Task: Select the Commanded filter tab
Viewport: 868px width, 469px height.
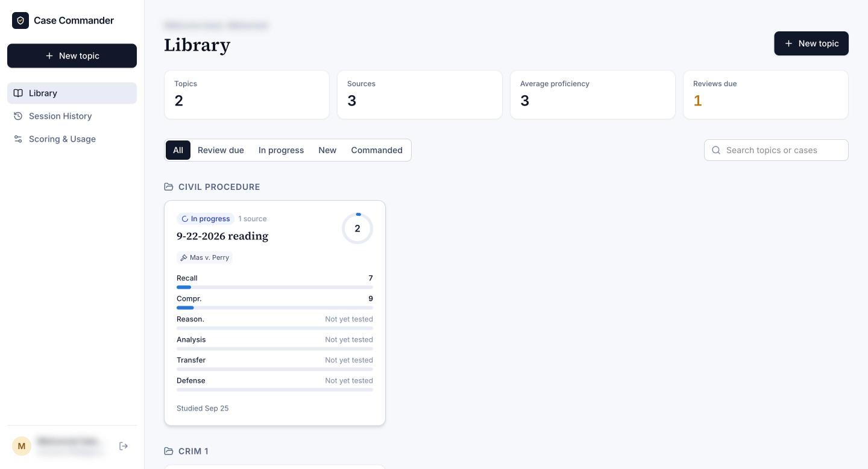Action: [x=377, y=150]
